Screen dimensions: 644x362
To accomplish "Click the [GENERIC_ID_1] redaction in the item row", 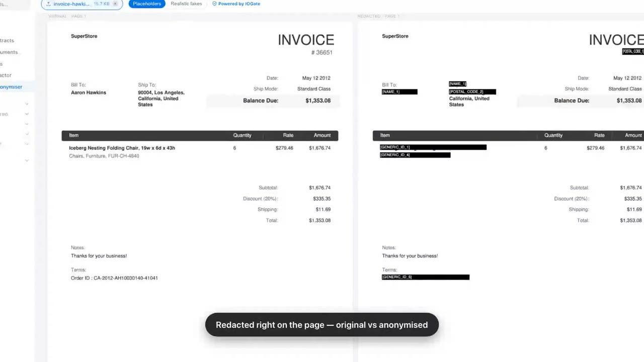I will 433,147.
